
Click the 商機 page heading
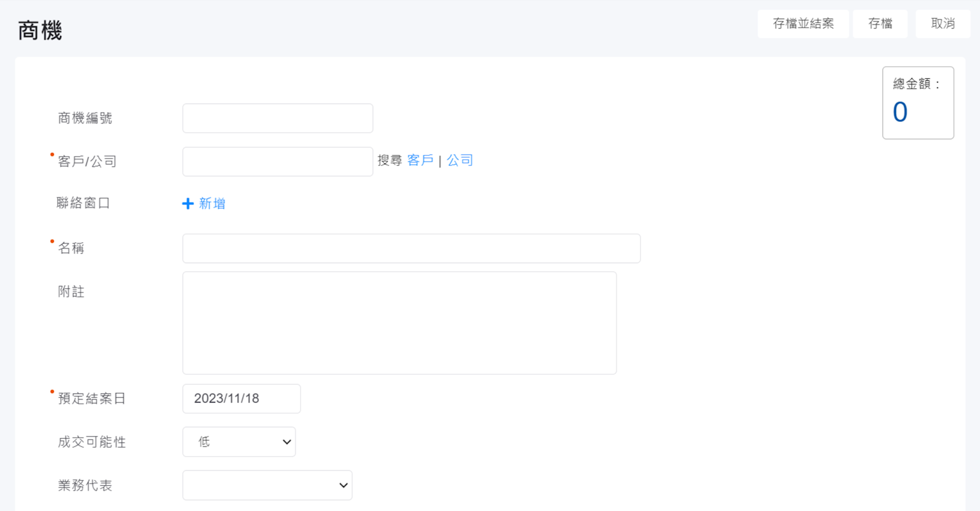click(x=40, y=30)
